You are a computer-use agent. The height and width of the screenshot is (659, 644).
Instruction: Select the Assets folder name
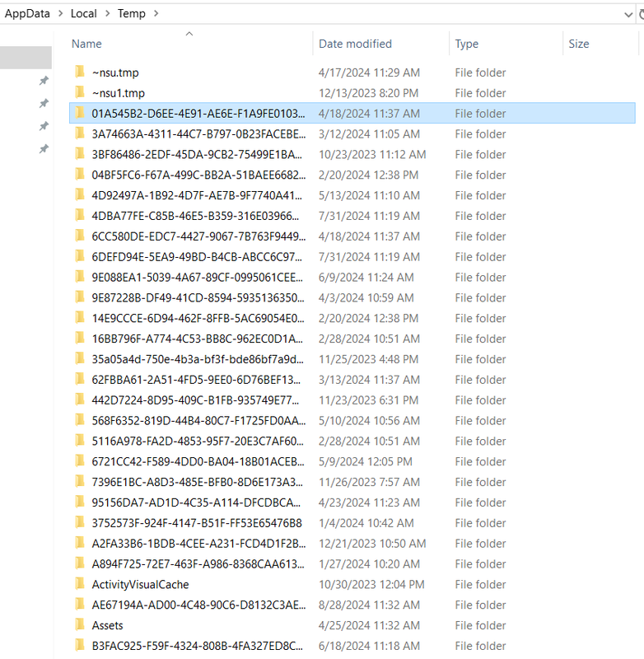coord(108,625)
